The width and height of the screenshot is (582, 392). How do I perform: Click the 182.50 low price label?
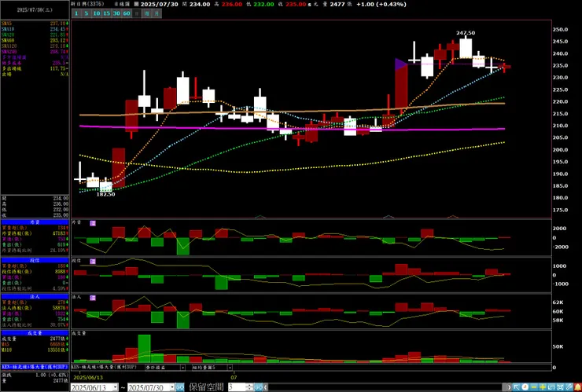click(x=106, y=194)
